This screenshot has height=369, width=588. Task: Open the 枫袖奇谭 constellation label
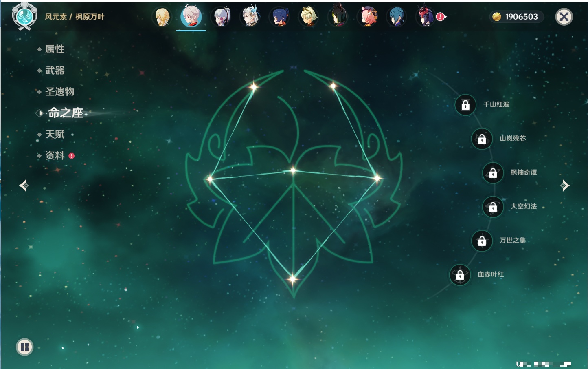click(524, 172)
